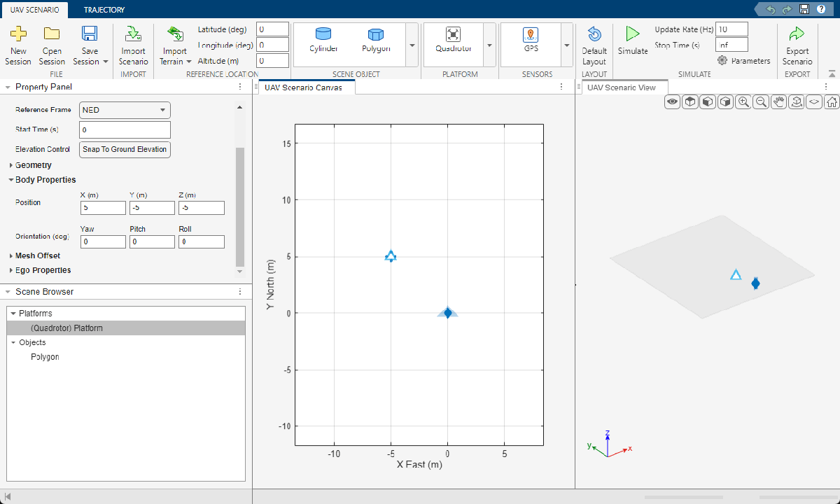The image size is (840, 504).
Task: Select Polygon in Scene Browser
Action: (45, 357)
